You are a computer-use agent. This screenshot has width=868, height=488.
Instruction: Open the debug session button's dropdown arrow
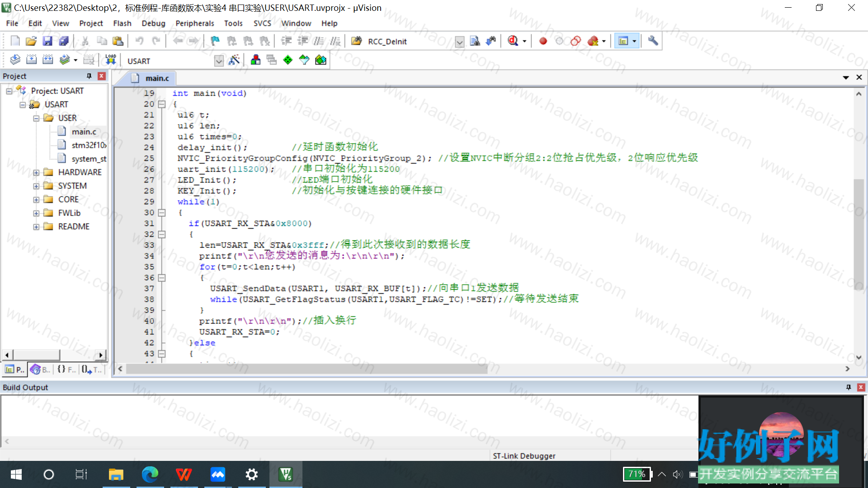pos(524,41)
